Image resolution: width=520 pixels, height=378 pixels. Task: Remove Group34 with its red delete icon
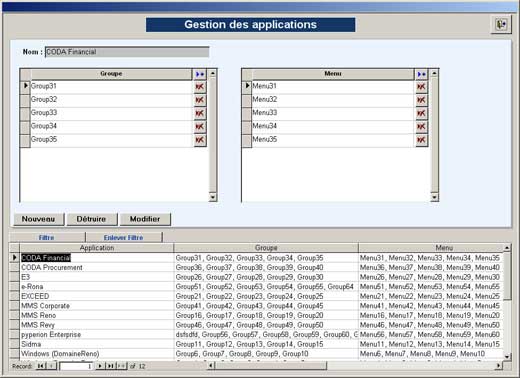click(x=200, y=127)
